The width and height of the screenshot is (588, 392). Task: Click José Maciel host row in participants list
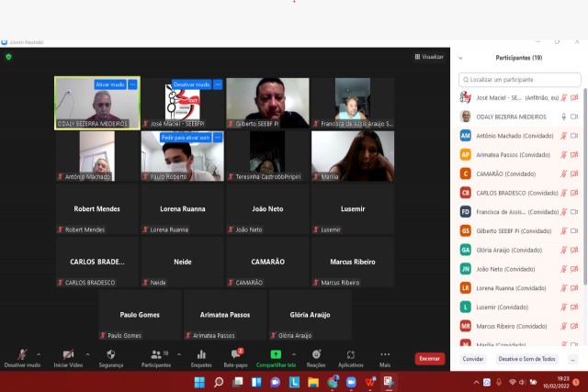[519, 97]
